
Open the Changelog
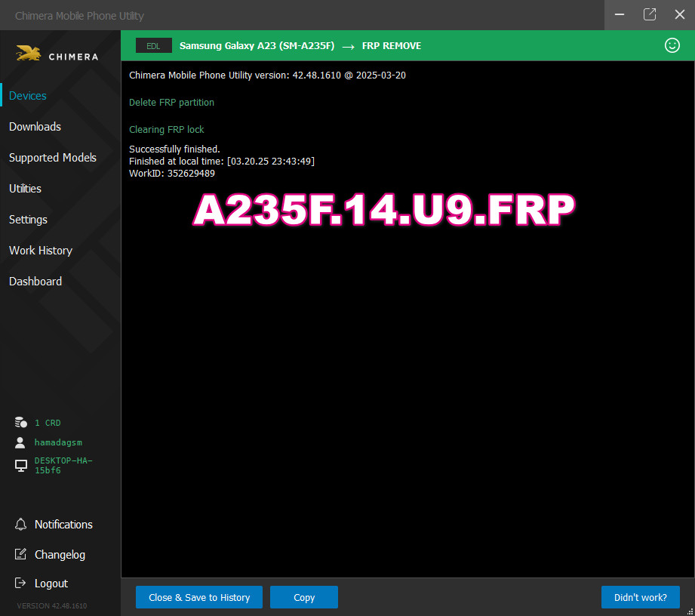click(60, 555)
